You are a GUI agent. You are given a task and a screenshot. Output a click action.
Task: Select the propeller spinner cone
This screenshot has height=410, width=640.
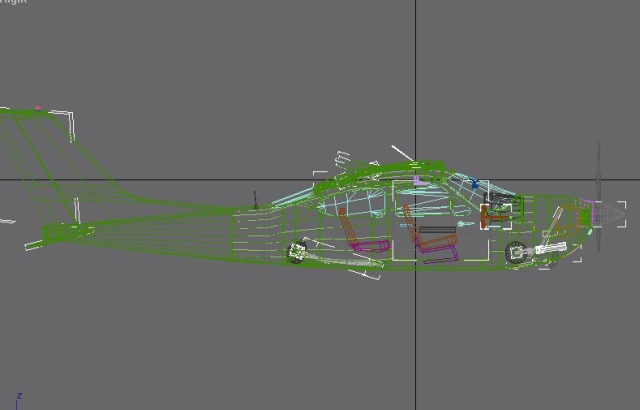click(x=610, y=214)
